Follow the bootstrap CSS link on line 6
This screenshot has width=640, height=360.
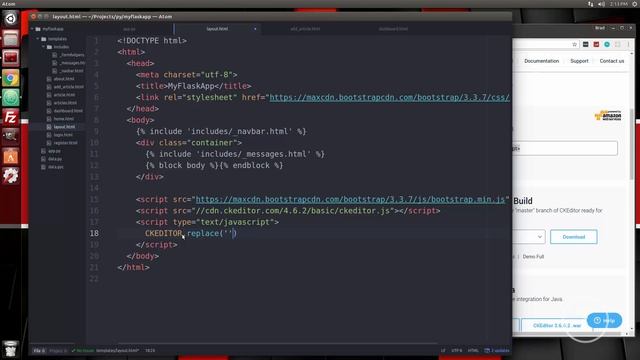coord(389,97)
